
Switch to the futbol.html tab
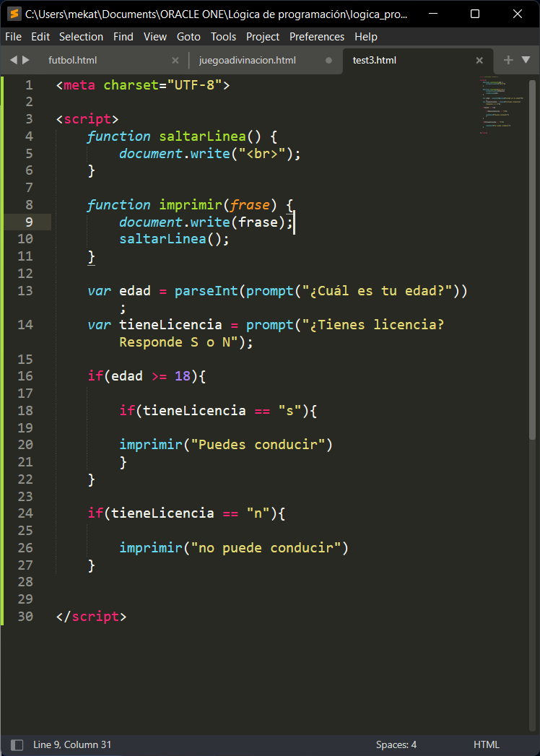73,60
